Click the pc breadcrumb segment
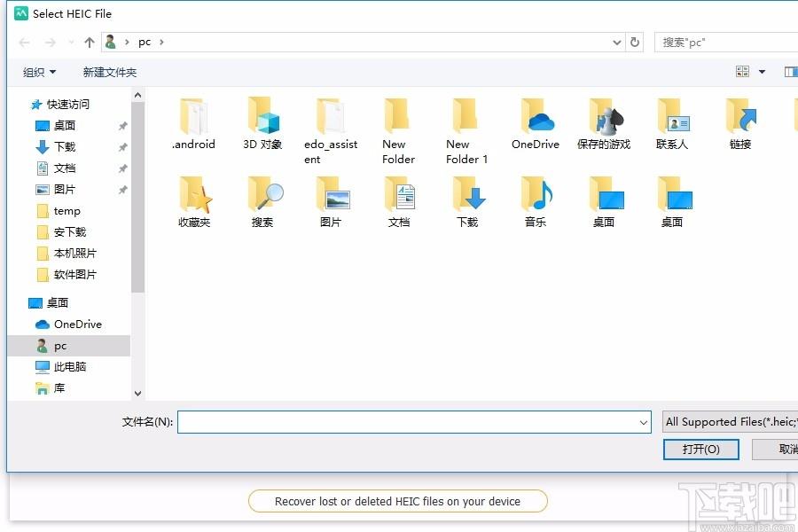 pos(145,43)
